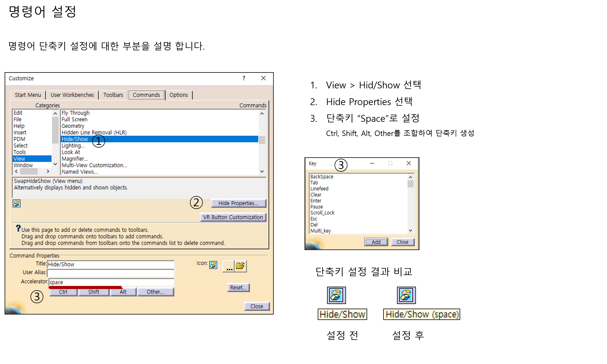Switch to the Options tab
This screenshot has height=364, width=607.
point(179,95)
